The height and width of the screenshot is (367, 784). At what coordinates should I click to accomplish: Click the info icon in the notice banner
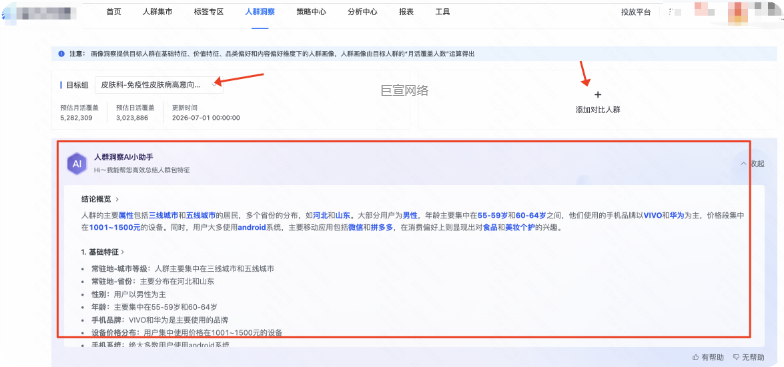(61, 54)
